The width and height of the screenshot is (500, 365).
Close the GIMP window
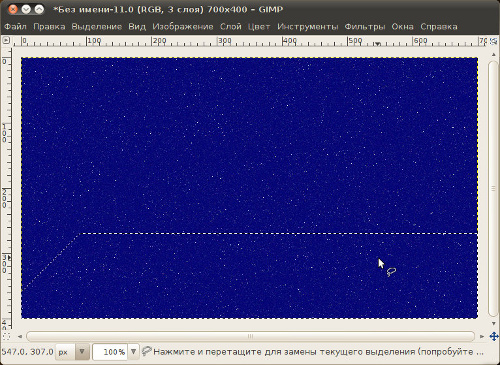[13, 9]
